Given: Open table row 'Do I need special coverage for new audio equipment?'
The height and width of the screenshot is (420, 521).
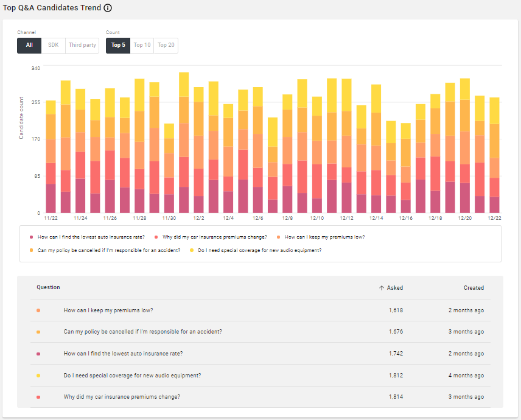Looking at the screenshot, I should click(x=260, y=376).
